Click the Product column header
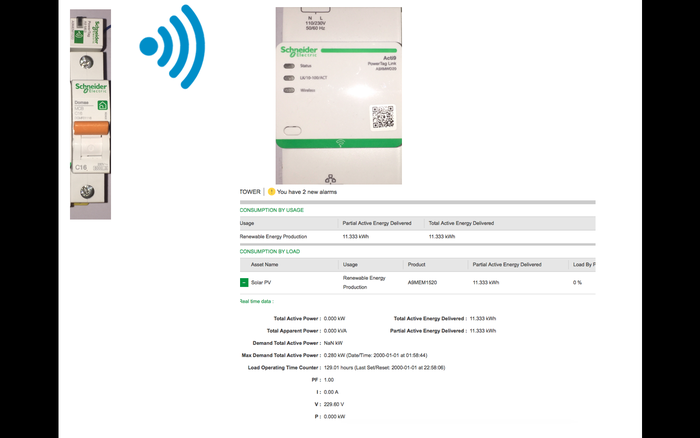 416,265
